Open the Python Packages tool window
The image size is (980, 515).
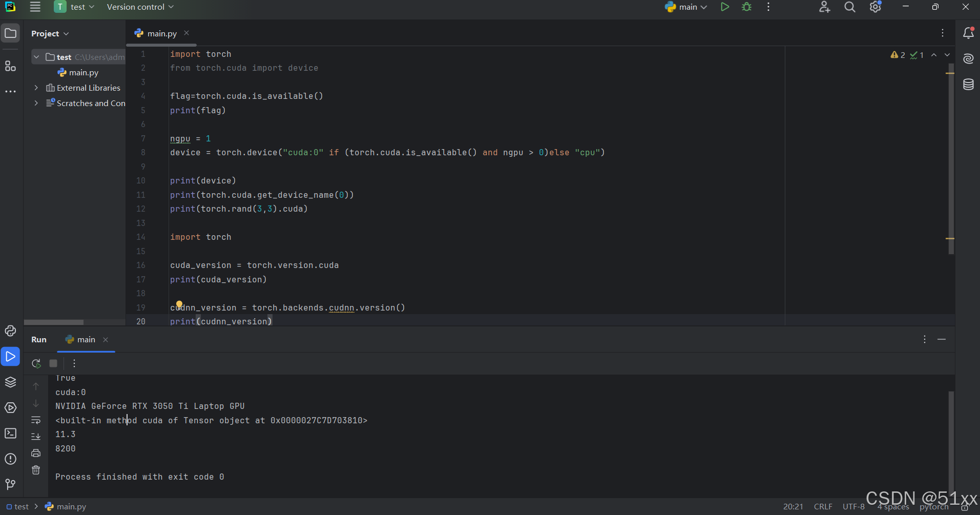click(10, 382)
